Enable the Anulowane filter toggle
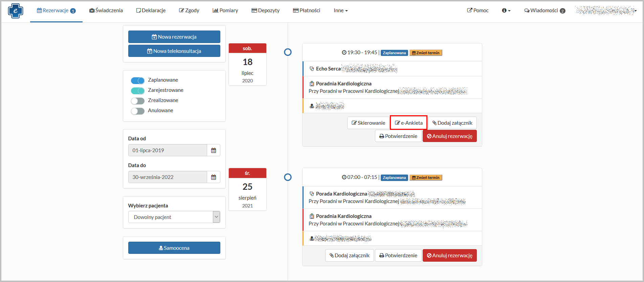 138,111
